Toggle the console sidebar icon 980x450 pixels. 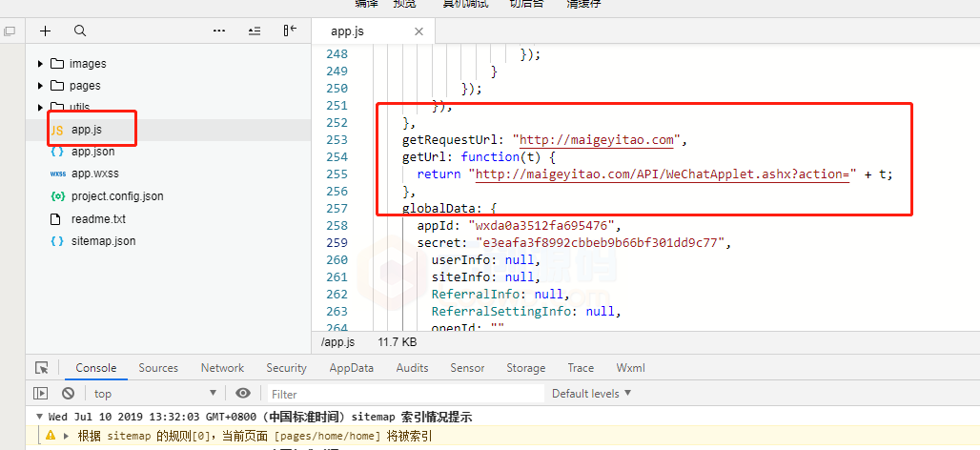tap(41, 394)
